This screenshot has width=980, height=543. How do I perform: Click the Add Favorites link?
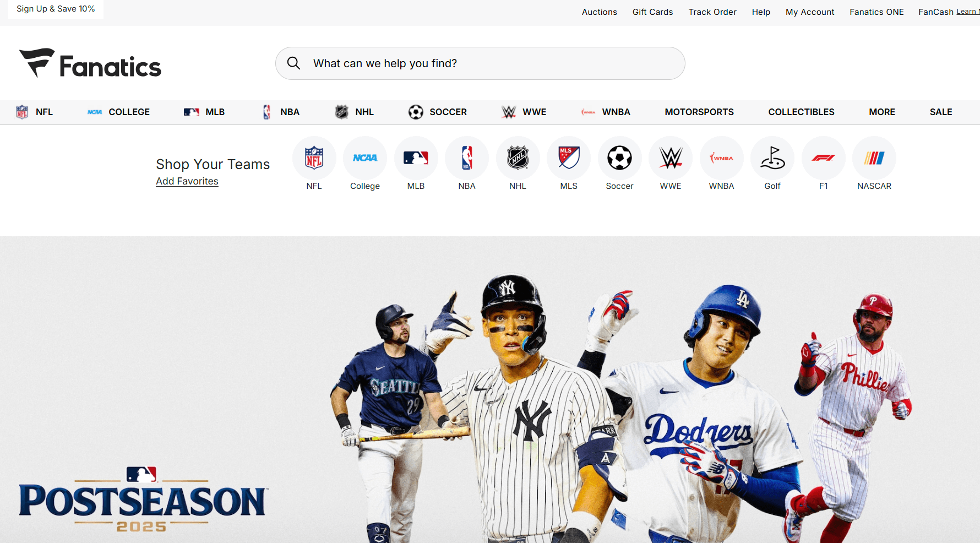(x=187, y=181)
